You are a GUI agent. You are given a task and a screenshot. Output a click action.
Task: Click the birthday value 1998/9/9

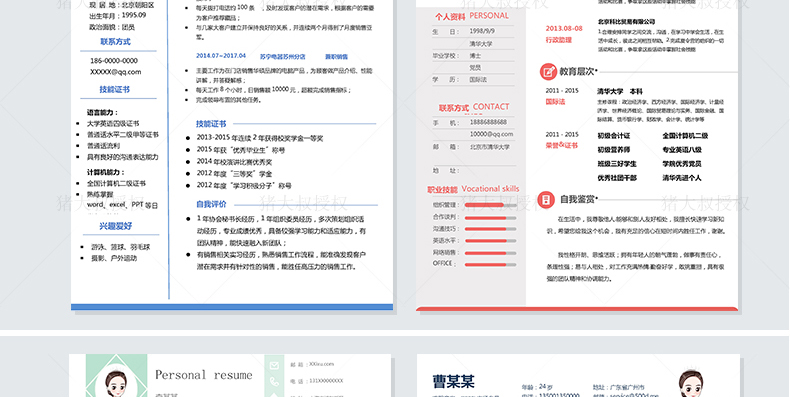pos(482,31)
